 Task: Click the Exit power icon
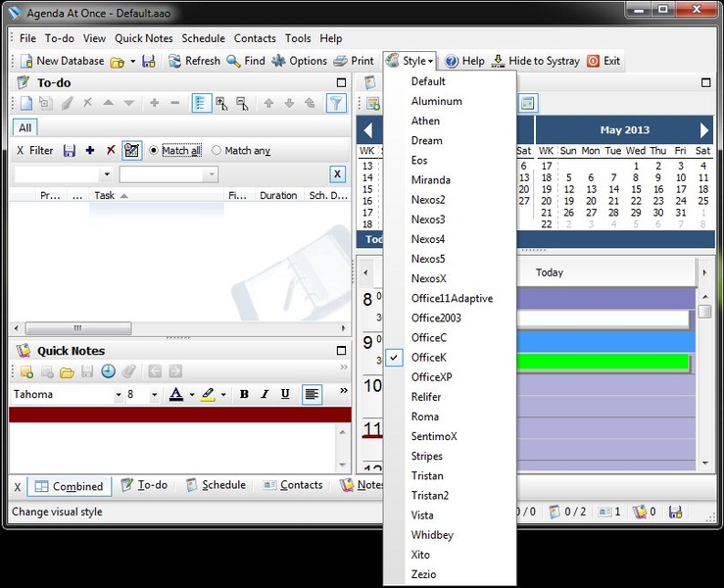point(593,61)
